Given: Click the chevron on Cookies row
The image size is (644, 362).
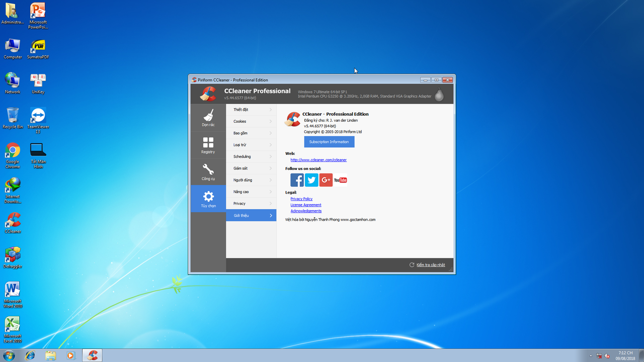Looking at the screenshot, I should point(271,121).
